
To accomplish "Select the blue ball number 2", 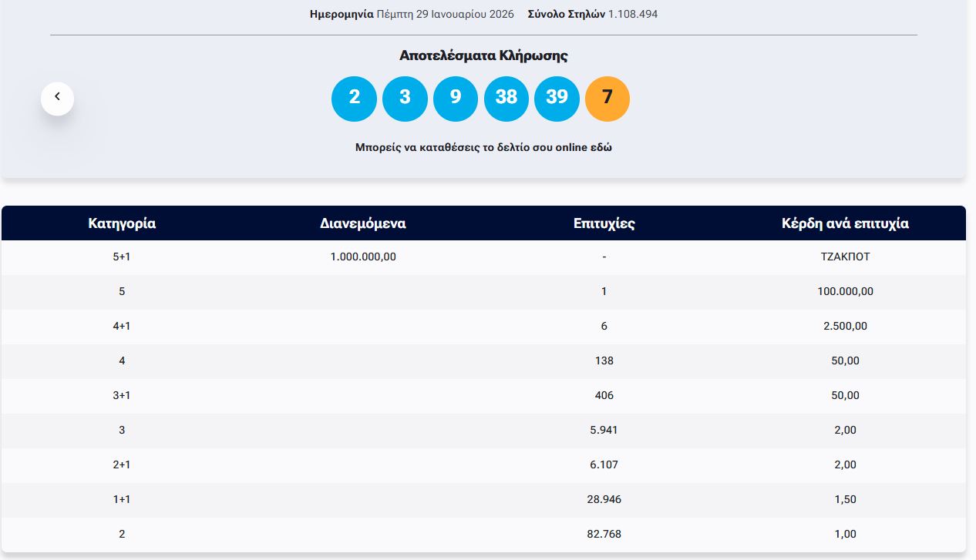I will 354,99.
